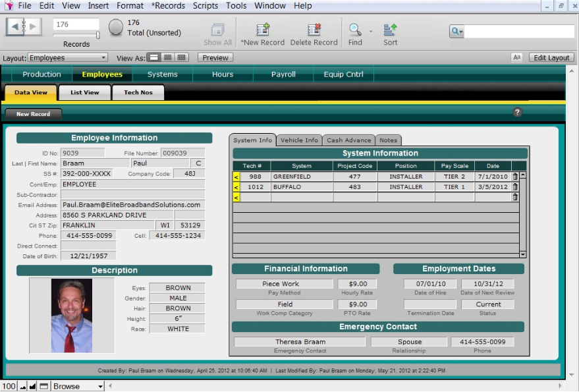Click the Edit Layout button

point(551,58)
